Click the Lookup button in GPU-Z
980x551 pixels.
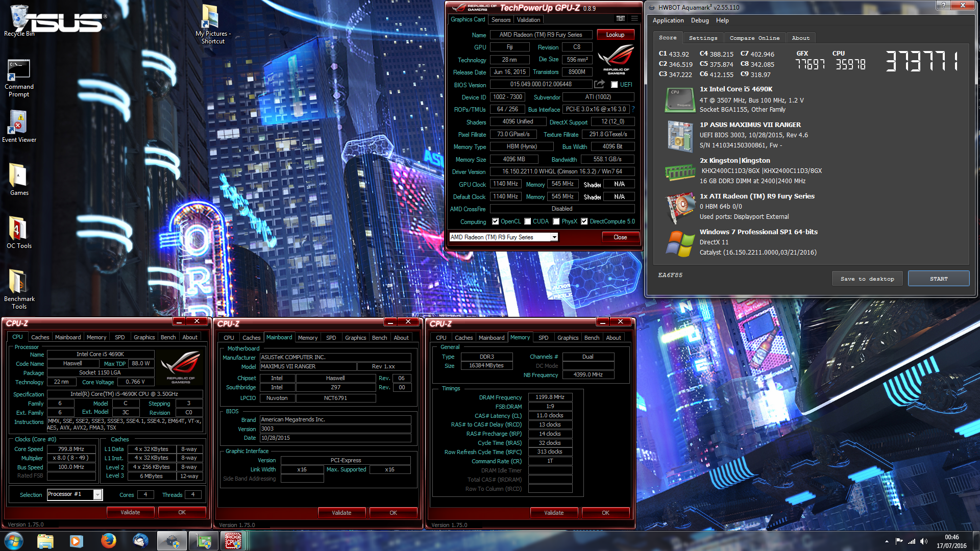click(615, 35)
